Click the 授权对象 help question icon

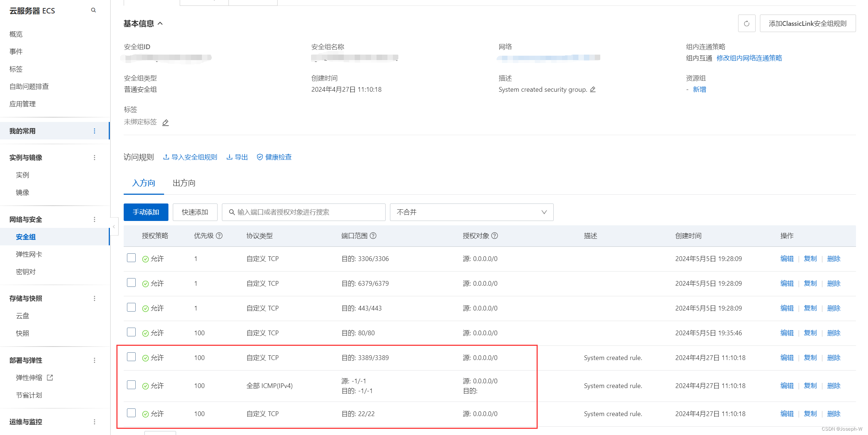click(x=494, y=236)
